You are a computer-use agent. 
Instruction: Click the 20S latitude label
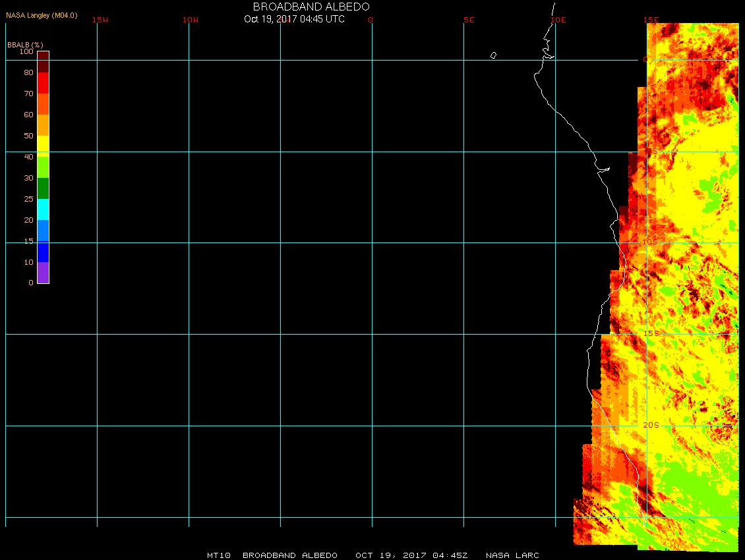pos(651,425)
